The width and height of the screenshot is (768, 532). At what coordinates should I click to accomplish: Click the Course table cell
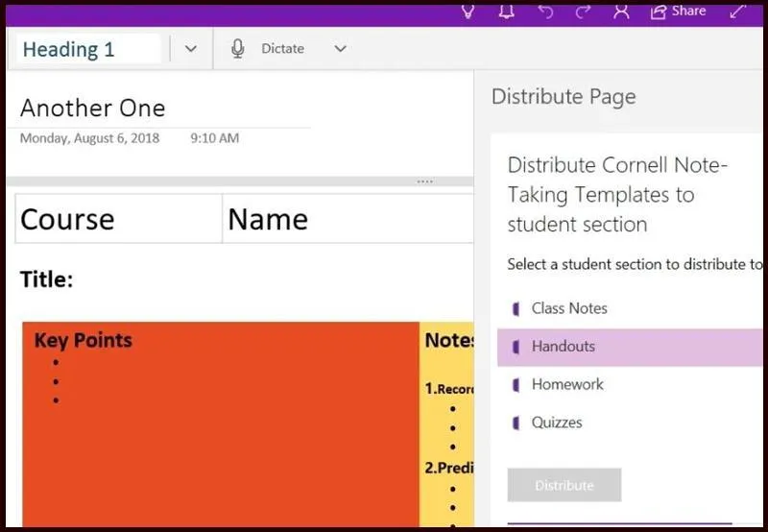click(119, 219)
